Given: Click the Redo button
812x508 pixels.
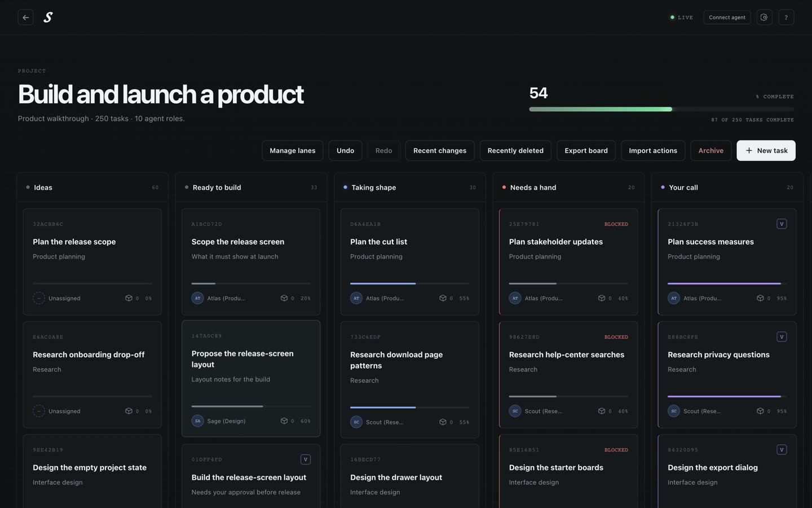Looking at the screenshot, I should click(384, 151).
